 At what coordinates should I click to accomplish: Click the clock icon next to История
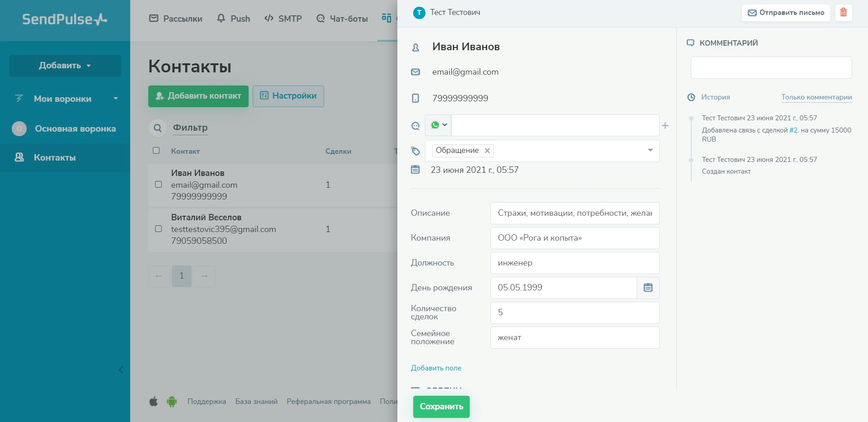coord(691,97)
